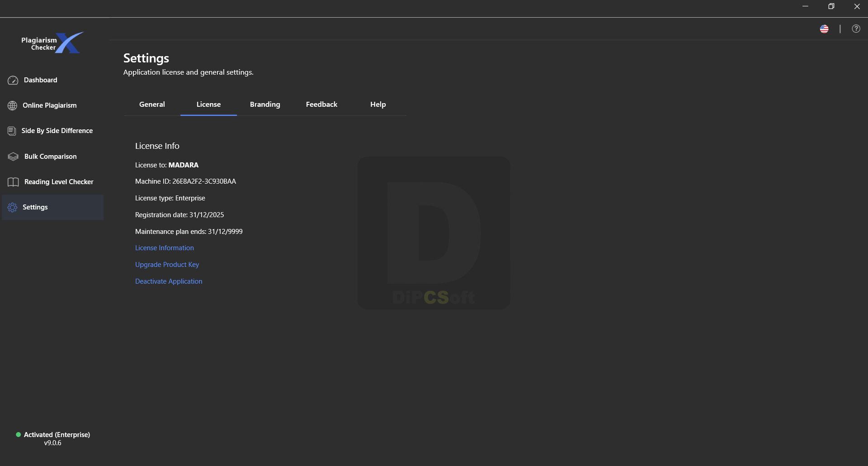Click the green activation status dot
The image size is (868, 466).
[x=18, y=434]
